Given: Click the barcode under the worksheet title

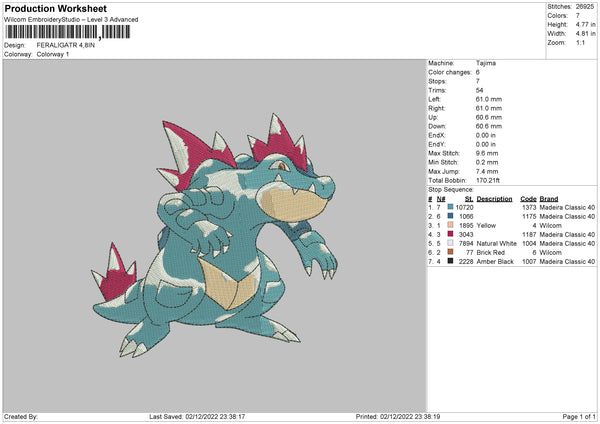Looking at the screenshot, I should tap(68, 32).
